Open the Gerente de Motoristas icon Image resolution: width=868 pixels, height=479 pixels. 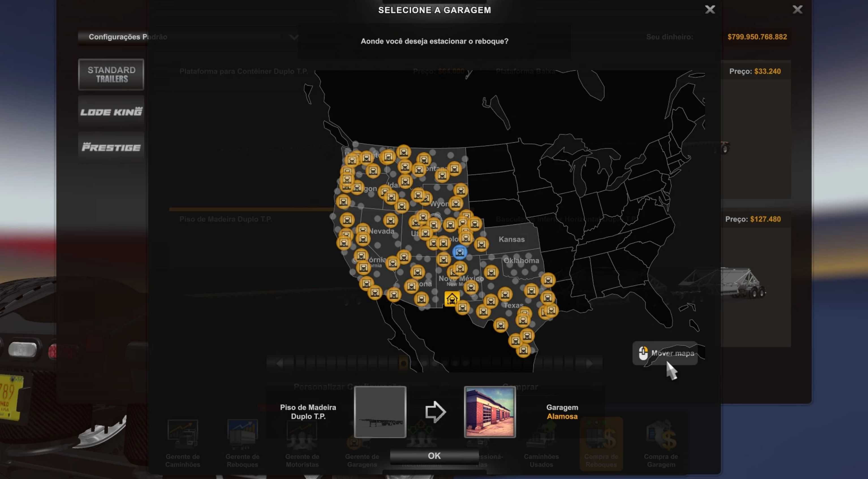tap(302, 435)
